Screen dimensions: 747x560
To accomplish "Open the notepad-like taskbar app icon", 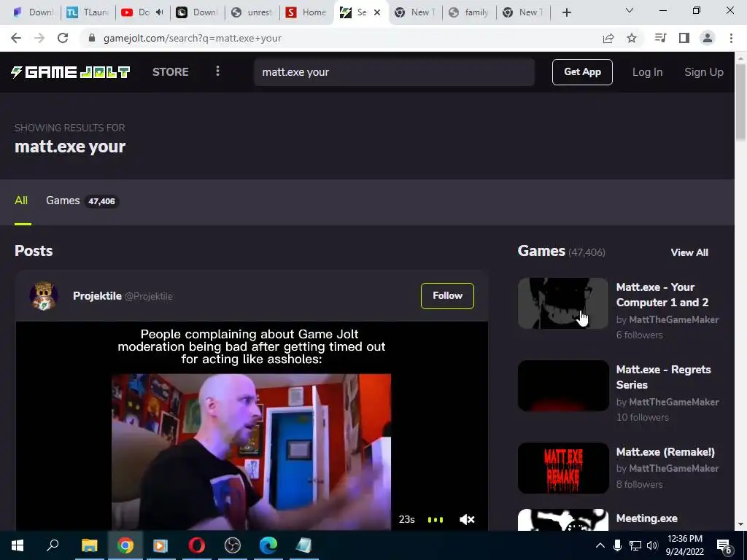I will [x=304, y=545].
